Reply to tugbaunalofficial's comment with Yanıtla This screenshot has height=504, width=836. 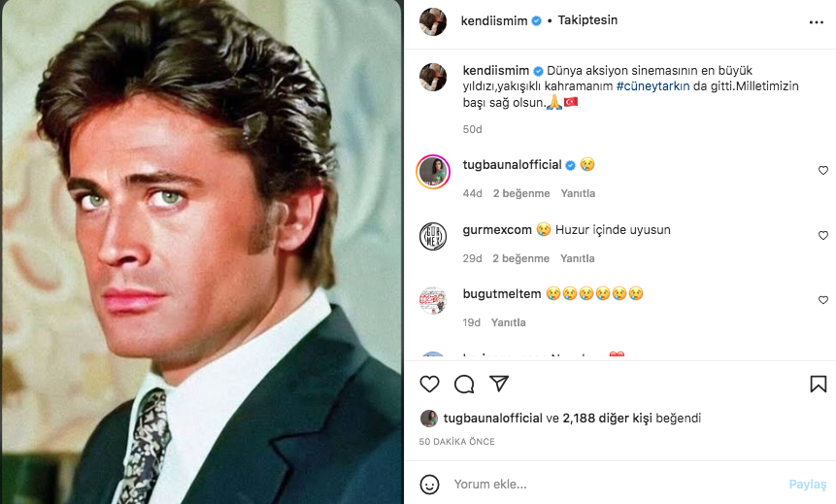(x=578, y=193)
